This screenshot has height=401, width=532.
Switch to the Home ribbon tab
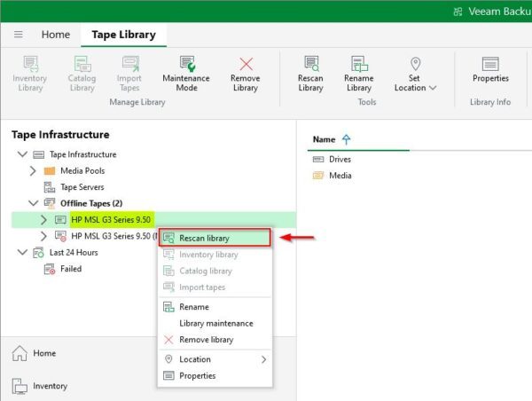click(x=56, y=35)
